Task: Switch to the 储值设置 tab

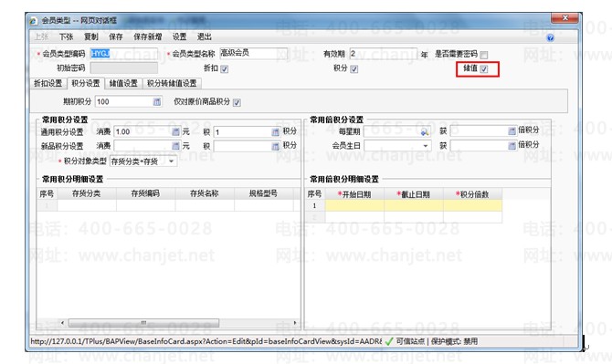Action: [x=123, y=83]
